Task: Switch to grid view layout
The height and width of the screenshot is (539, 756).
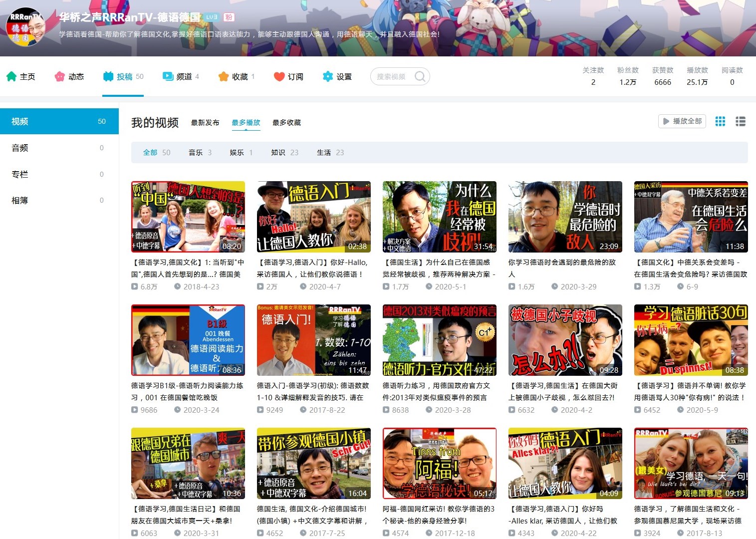Action: (720, 121)
